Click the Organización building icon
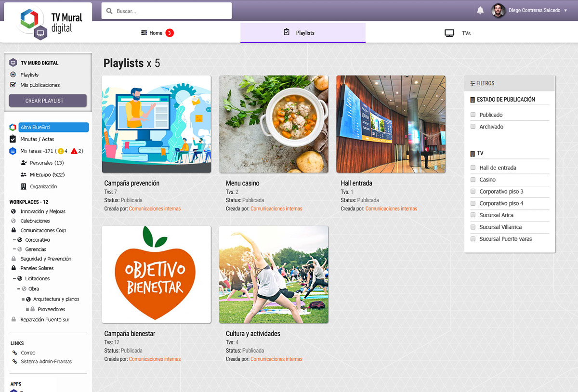The height and width of the screenshot is (392, 578). coord(24,186)
